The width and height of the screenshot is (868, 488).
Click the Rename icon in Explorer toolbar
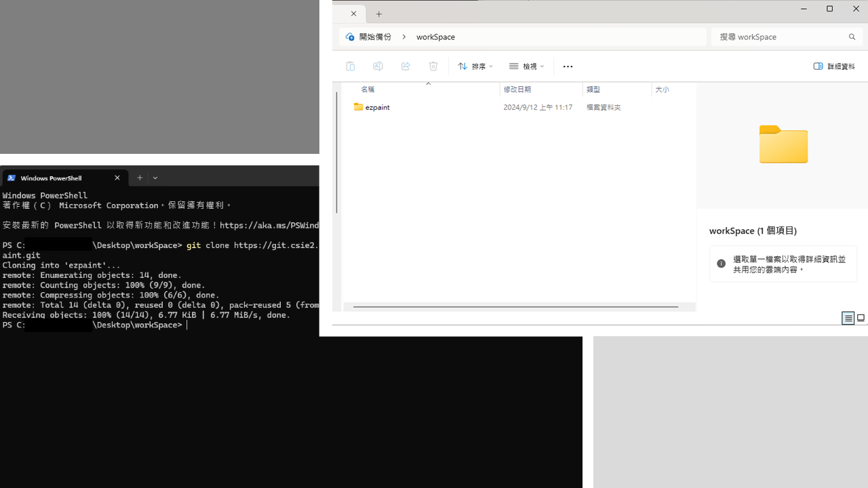[x=378, y=66]
